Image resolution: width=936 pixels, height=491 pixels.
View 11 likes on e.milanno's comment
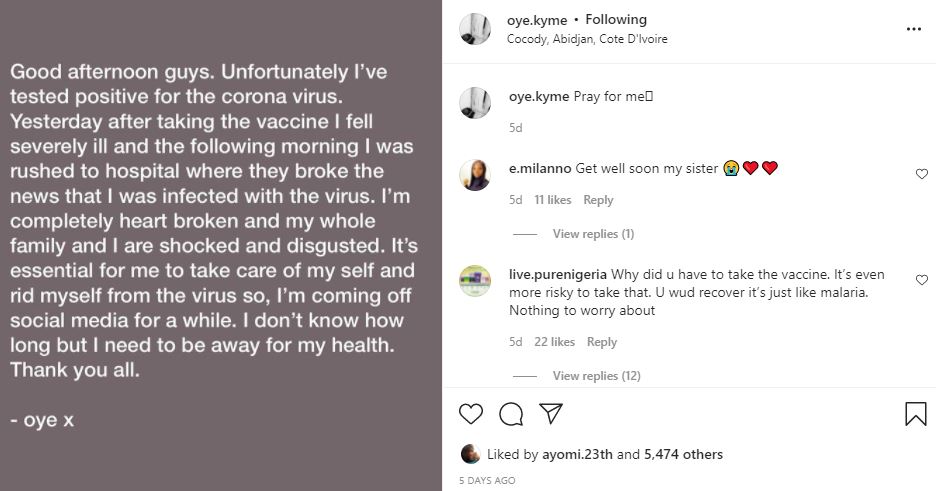(552, 200)
